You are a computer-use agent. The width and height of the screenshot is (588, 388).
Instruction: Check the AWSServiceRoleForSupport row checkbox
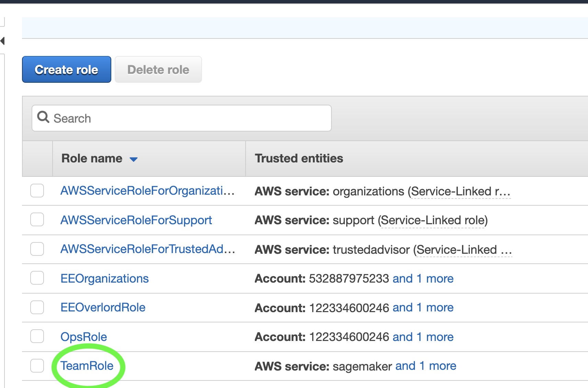pyautogui.click(x=37, y=219)
